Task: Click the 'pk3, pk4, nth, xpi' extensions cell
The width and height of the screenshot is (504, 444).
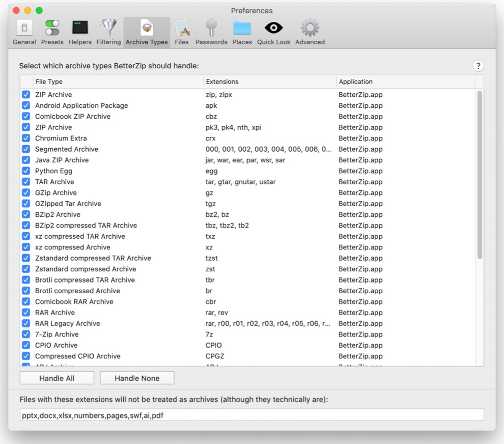Action: (233, 127)
